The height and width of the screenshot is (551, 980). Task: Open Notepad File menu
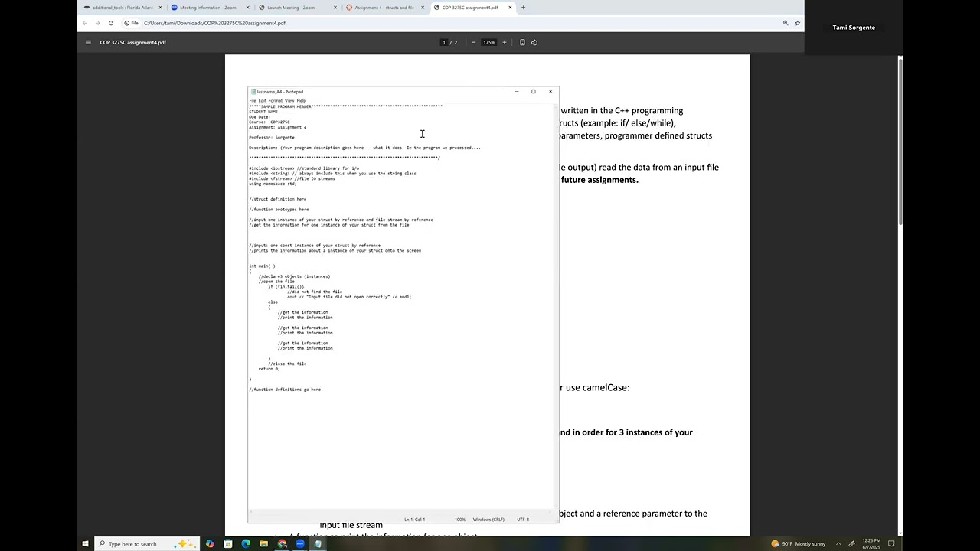(253, 100)
